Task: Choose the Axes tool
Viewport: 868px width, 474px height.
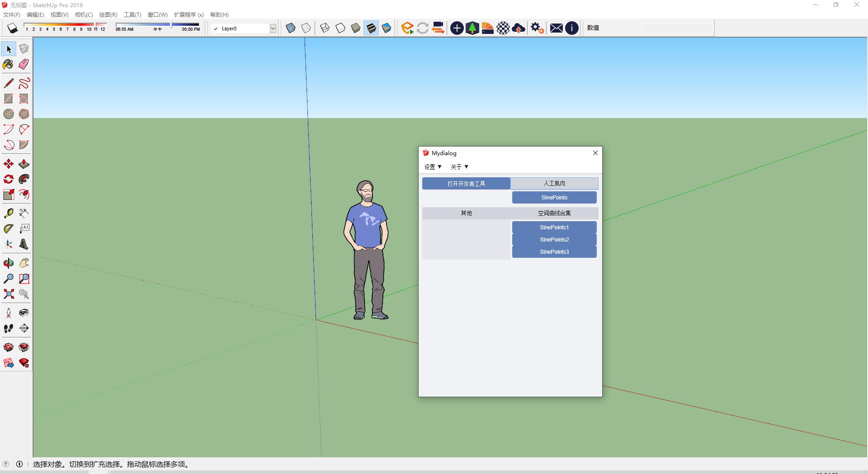Action: point(9,244)
